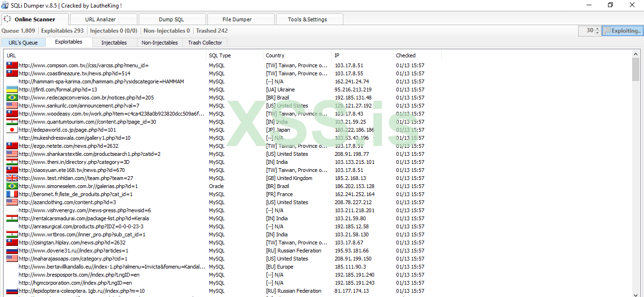Click the Queue 1,809 status label
This screenshot has height=297, width=644.
18,31
